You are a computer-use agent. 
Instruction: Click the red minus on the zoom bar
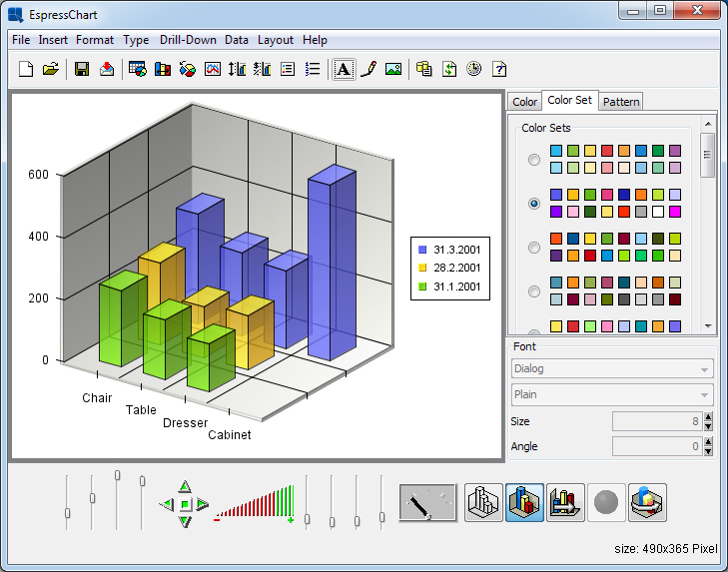[x=217, y=519]
